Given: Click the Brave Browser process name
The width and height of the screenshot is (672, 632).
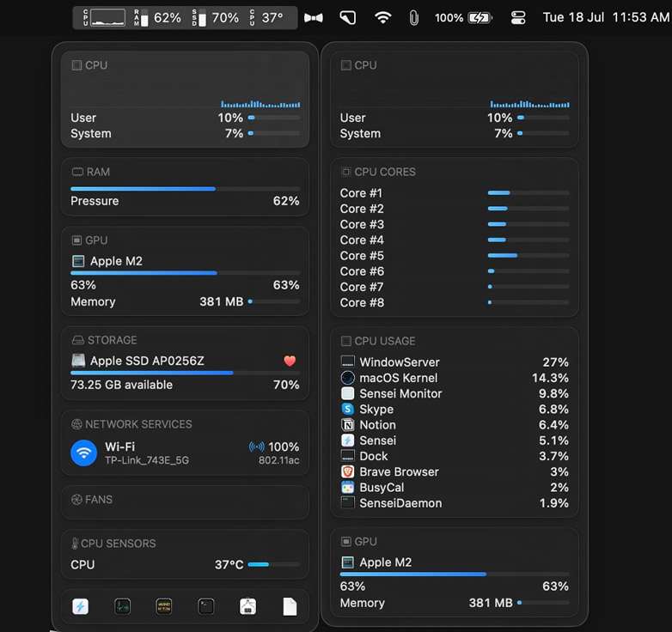Looking at the screenshot, I should (399, 472).
